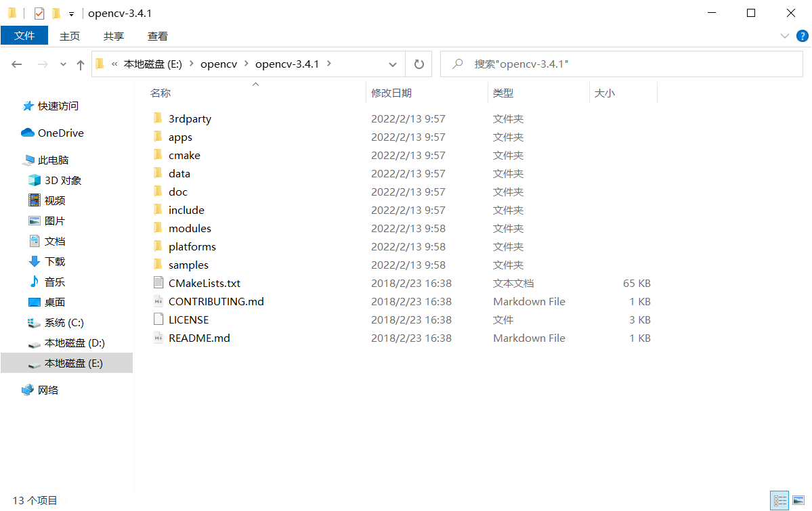812x511 pixels.
Task: Expand the address bar history dropdown
Action: (392, 64)
